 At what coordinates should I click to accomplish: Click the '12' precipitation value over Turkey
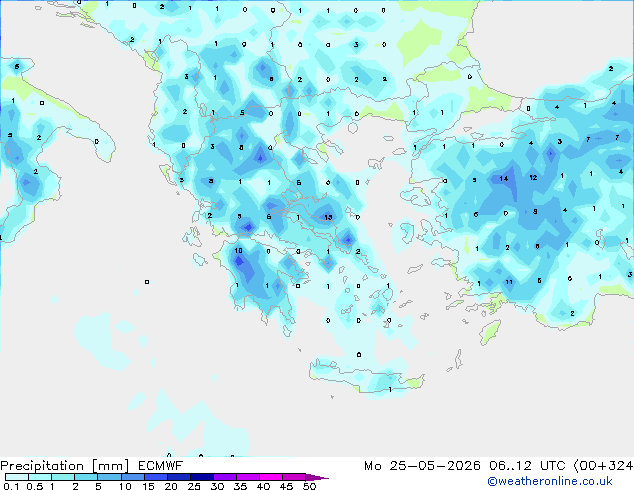click(x=533, y=177)
